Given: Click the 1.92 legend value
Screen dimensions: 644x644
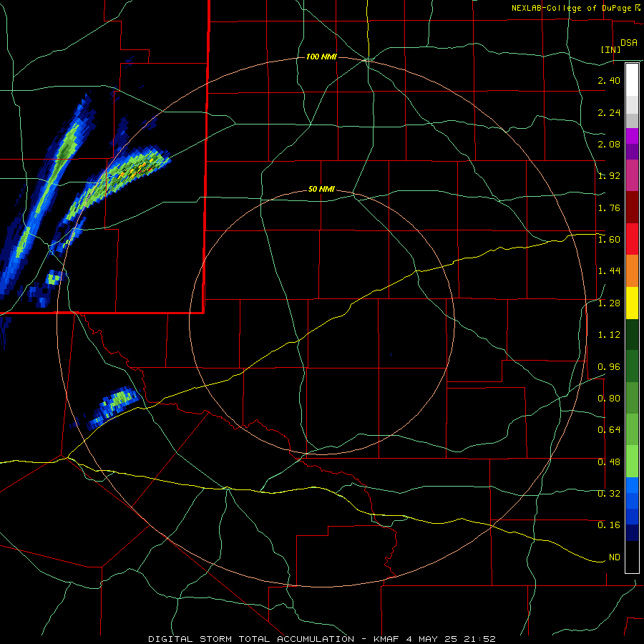Looking at the screenshot, I should click(x=609, y=176).
